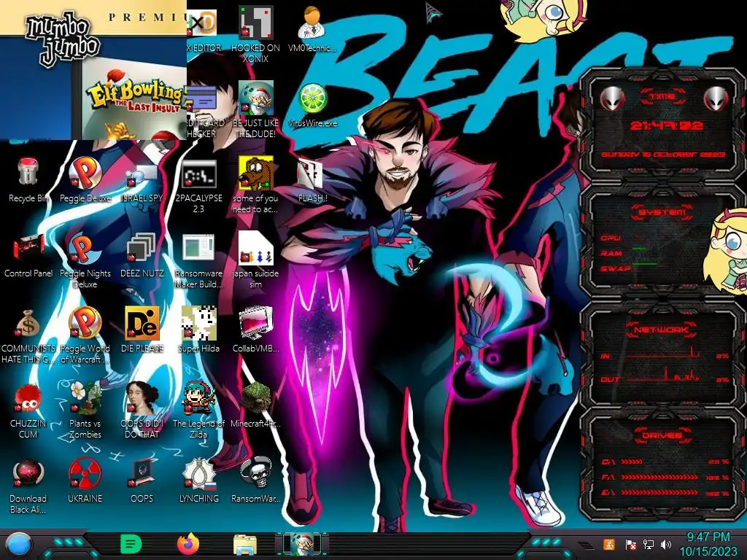
Task: Click the volume speaker tray icon
Action: [x=666, y=545]
